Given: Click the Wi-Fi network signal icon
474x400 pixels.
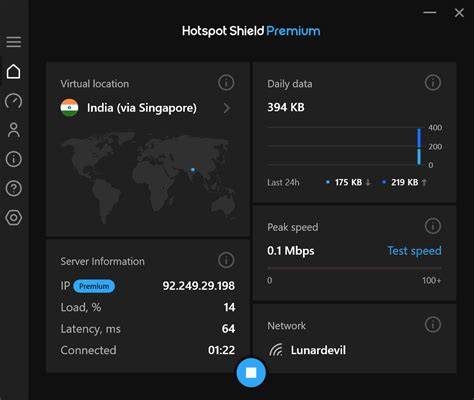Looking at the screenshot, I should (276, 350).
